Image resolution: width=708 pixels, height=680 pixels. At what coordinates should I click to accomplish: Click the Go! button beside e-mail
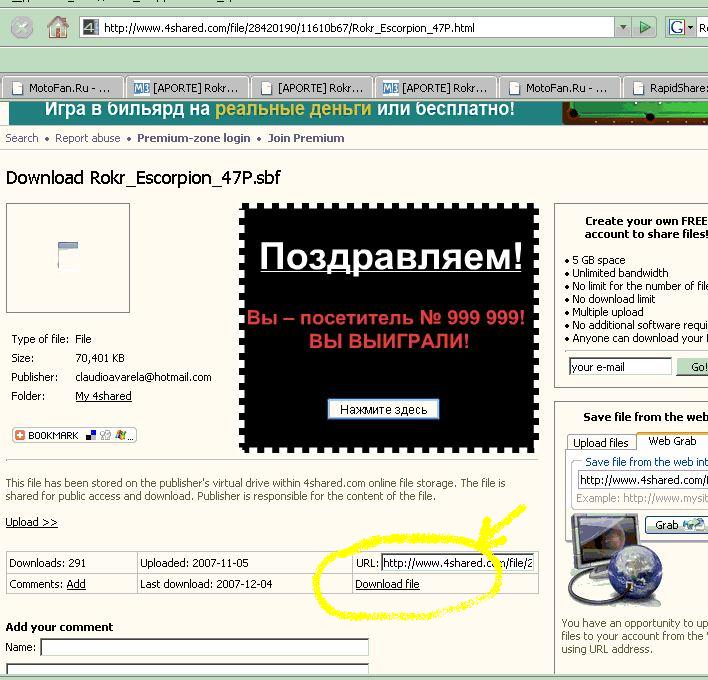693,367
